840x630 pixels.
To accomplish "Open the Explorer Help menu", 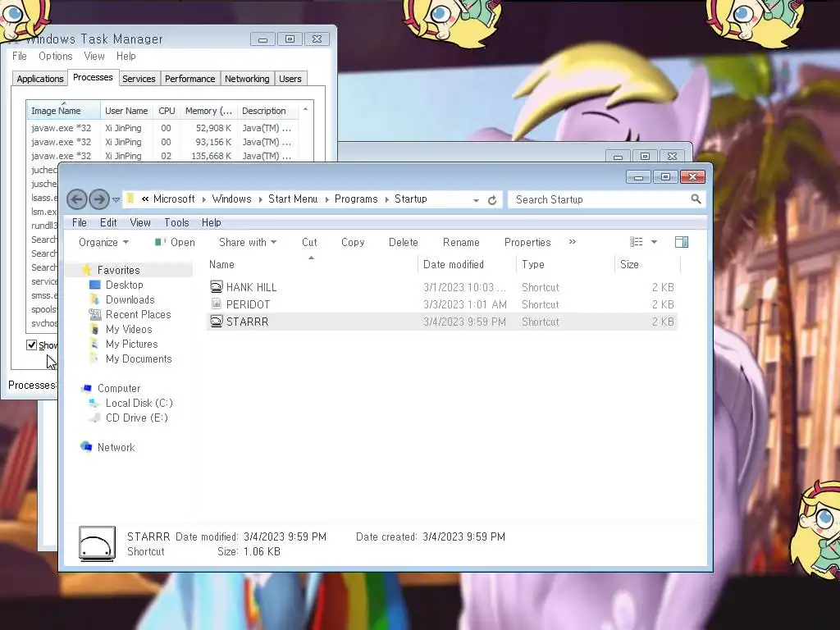I will tap(211, 222).
